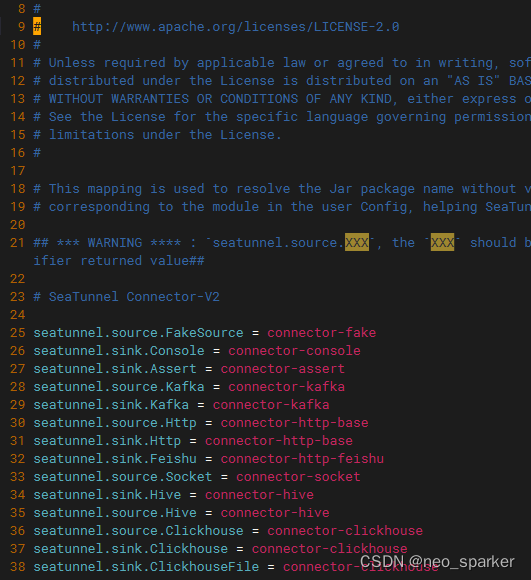
Task: Click line number 21 in the gutter
Action: tap(17, 243)
